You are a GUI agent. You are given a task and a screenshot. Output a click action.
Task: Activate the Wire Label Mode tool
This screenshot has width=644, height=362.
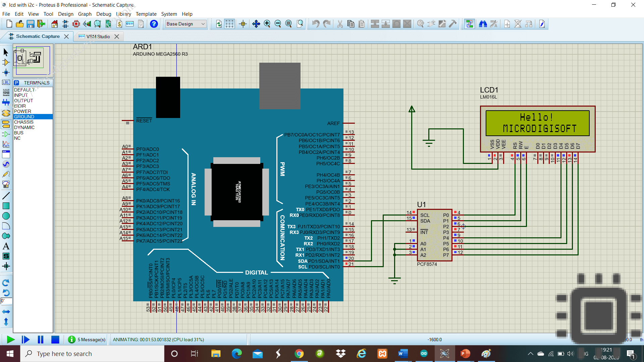point(6,82)
